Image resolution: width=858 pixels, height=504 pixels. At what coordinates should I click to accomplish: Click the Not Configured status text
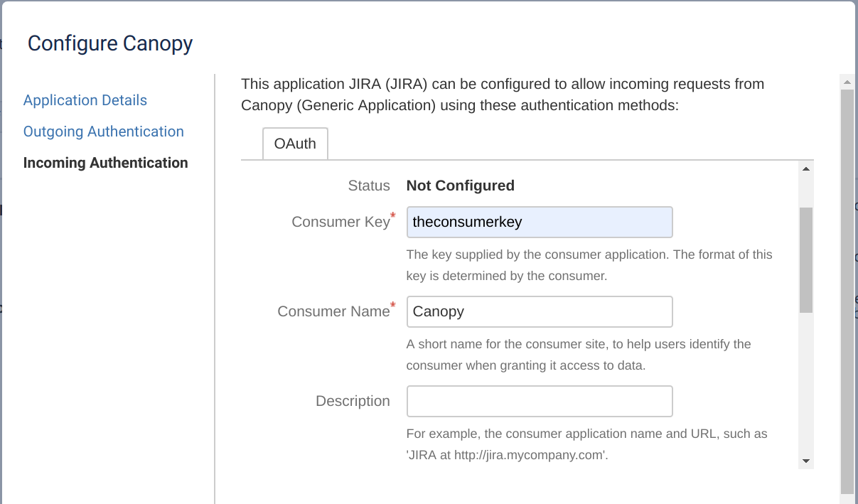tap(460, 186)
